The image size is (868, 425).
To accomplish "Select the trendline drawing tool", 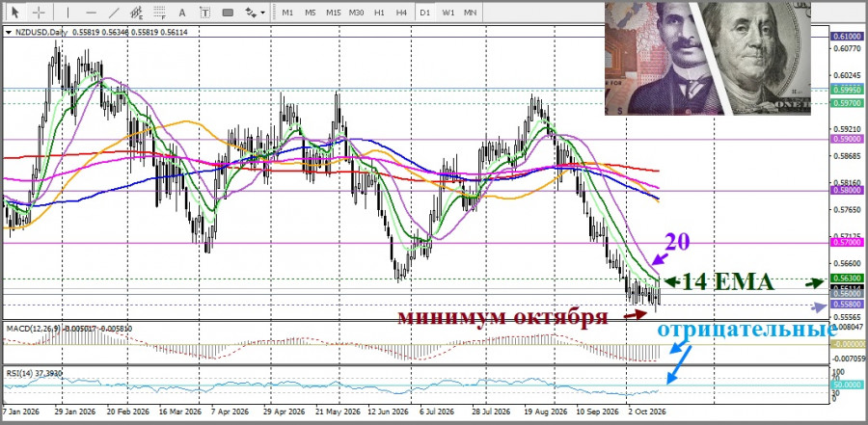I will click(114, 12).
